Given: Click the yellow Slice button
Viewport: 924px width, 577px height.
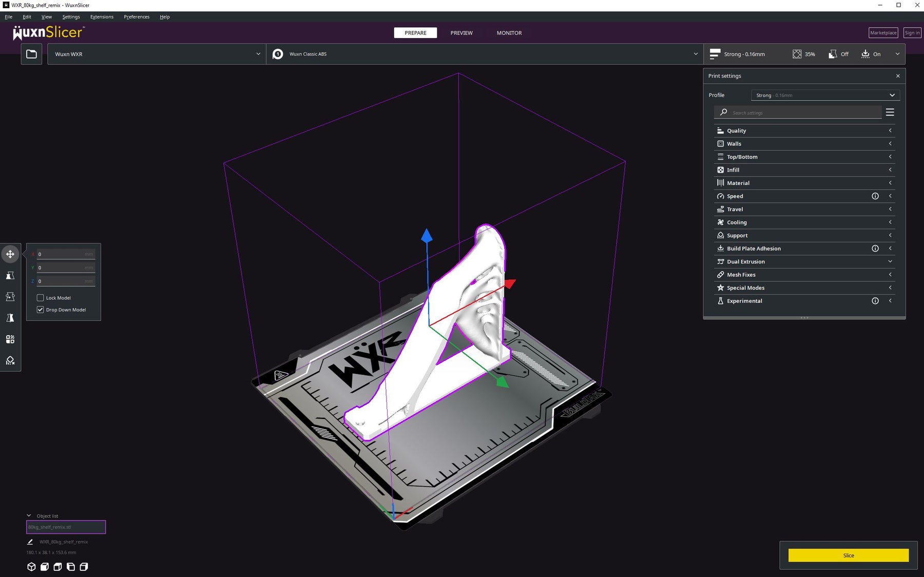Looking at the screenshot, I should point(849,555).
